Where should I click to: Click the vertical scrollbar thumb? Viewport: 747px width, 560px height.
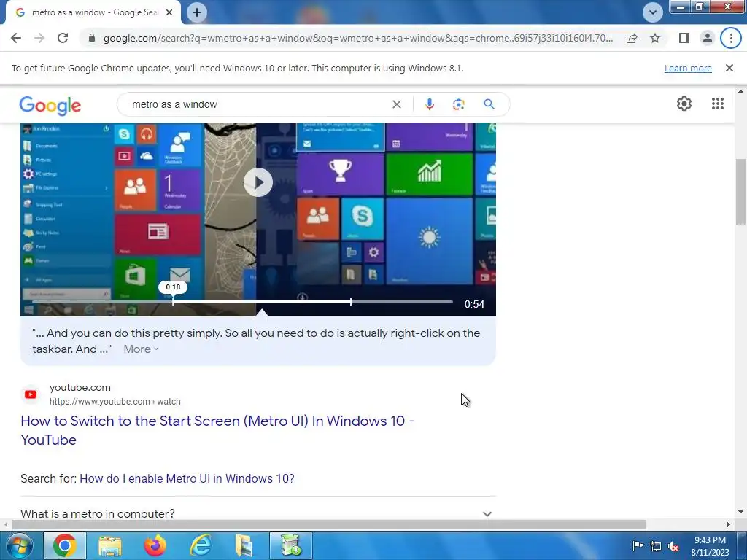pos(740,192)
